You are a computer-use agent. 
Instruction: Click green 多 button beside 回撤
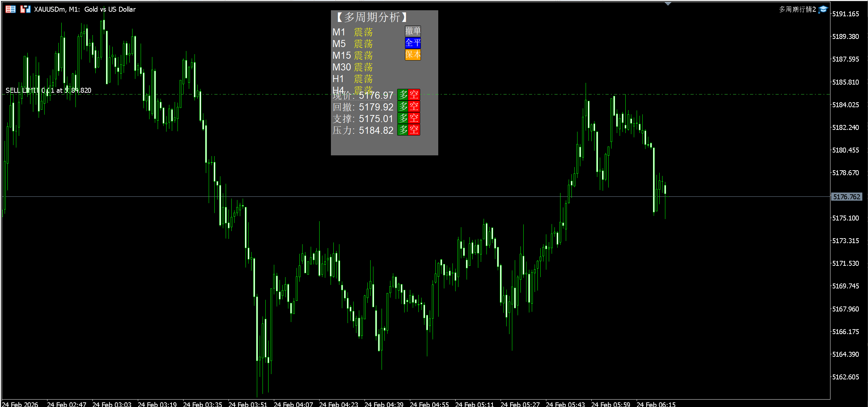tap(403, 107)
